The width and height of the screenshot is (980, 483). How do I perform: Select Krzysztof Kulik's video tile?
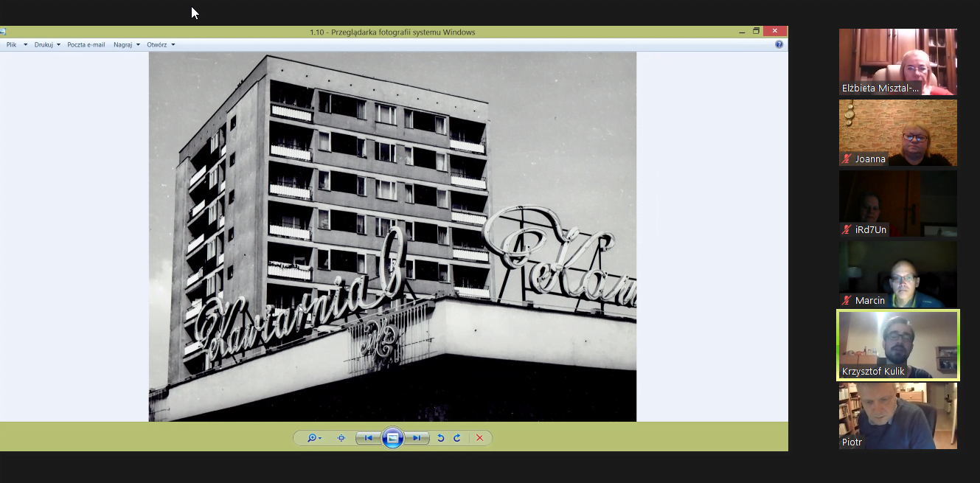pyautogui.click(x=898, y=345)
